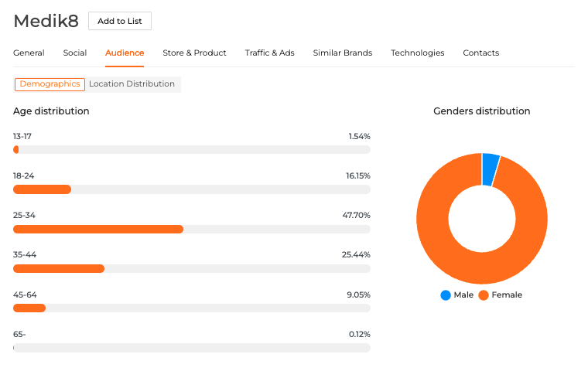Switch to the Social tab
Viewport: 588px width, 378px height.
click(75, 53)
